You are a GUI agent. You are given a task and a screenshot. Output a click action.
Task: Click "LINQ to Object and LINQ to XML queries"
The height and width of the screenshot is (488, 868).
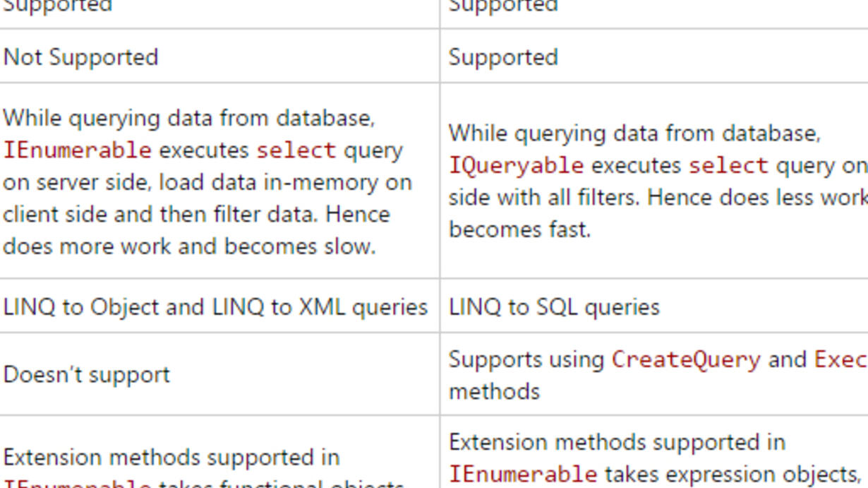point(215,307)
